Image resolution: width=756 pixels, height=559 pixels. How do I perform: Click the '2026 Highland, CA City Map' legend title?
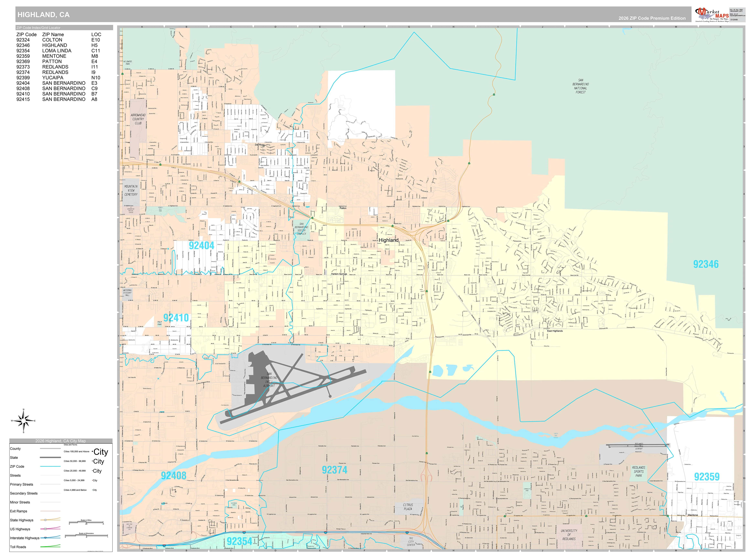click(61, 441)
